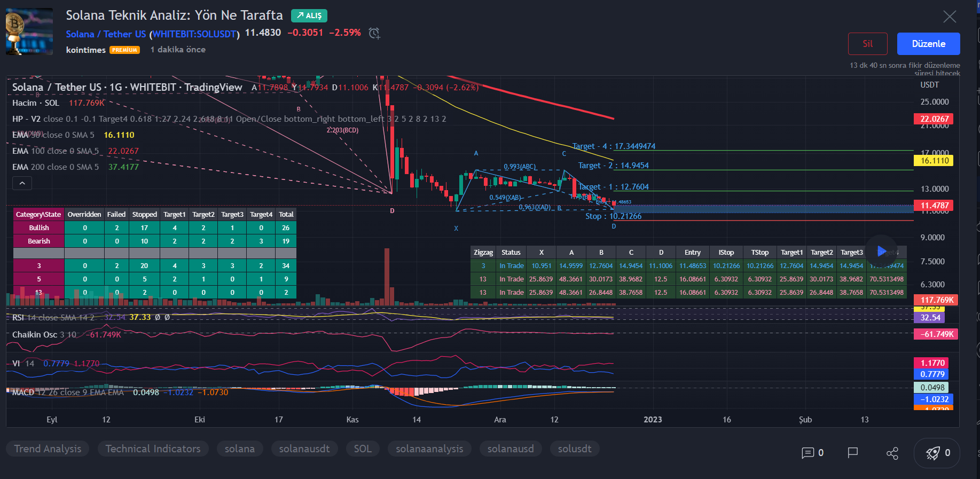Select the Trend Analysis tag
The image size is (980, 479).
[48, 449]
